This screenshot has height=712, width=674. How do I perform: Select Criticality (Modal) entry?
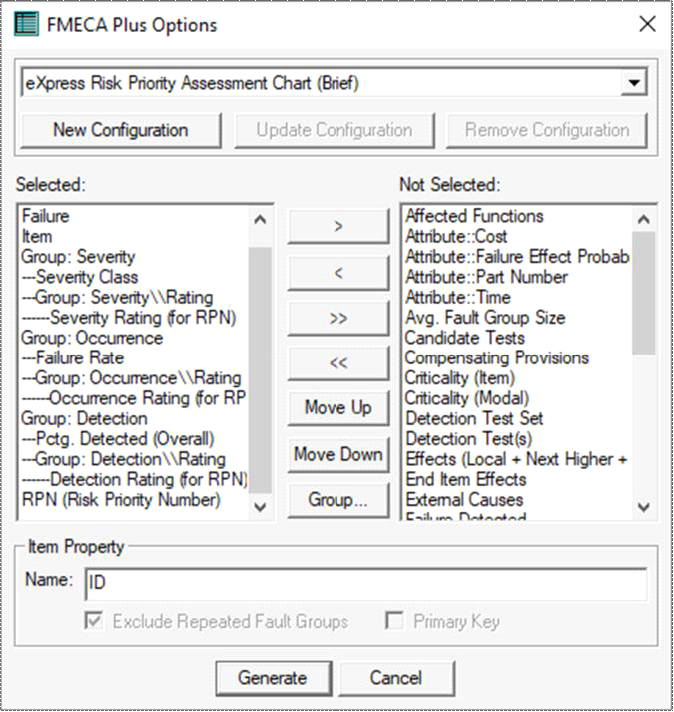point(467,398)
